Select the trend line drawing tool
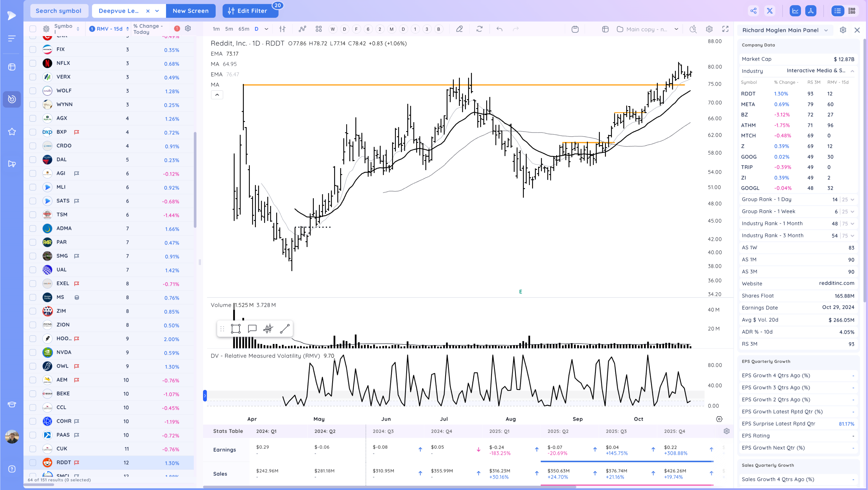868x490 pixels. 285,329
